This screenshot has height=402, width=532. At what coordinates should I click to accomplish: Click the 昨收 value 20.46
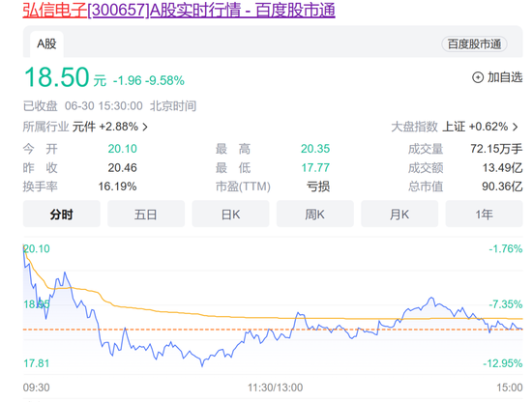(123, 168)
